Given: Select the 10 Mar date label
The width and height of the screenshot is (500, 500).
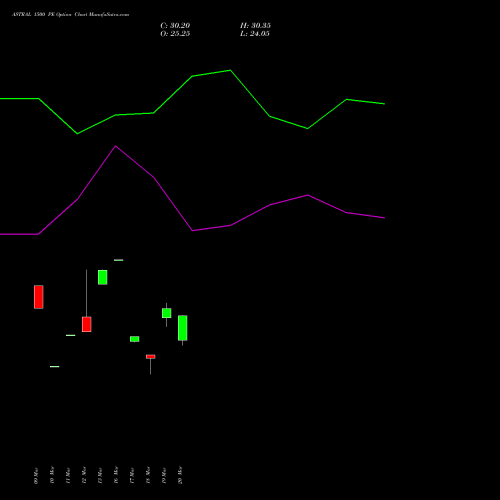Looking at the screenshot, I should (52, 476).
